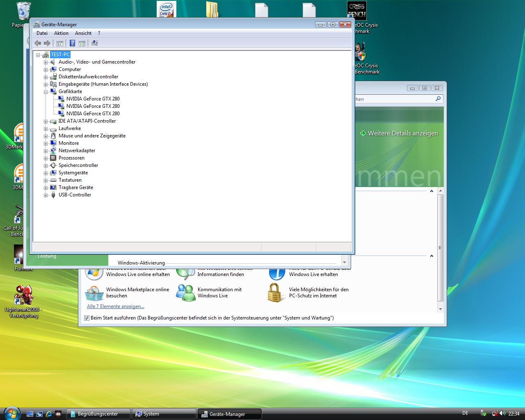
Task: Click Begrüßungscenter scrollbar down arrow
Action: click(441, 309)
